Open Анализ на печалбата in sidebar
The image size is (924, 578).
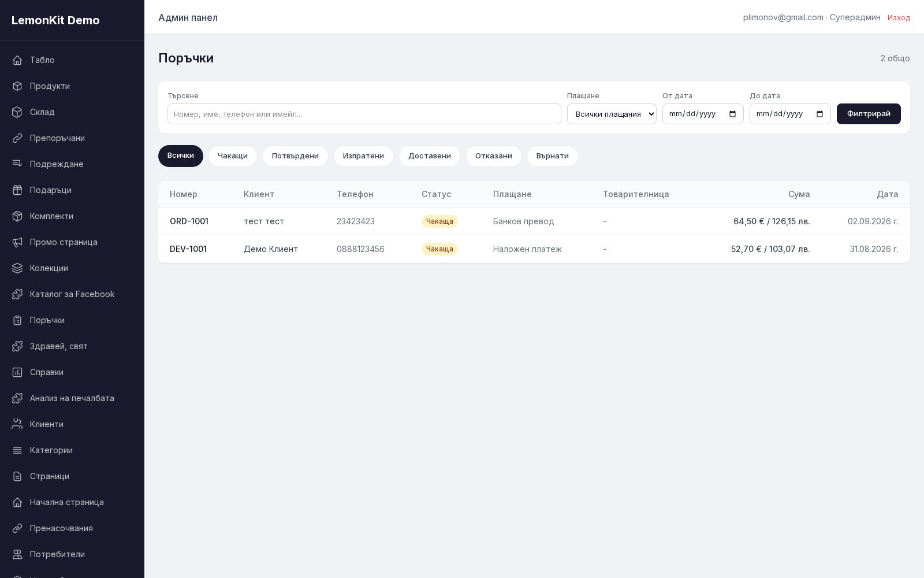[x=72, y=398]
